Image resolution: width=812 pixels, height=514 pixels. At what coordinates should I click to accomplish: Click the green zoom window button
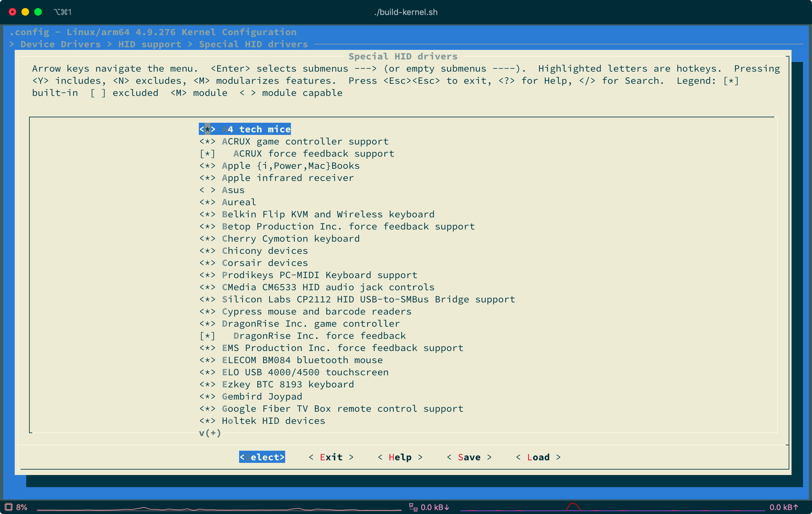pyautogui.click(x=38, y=12)
